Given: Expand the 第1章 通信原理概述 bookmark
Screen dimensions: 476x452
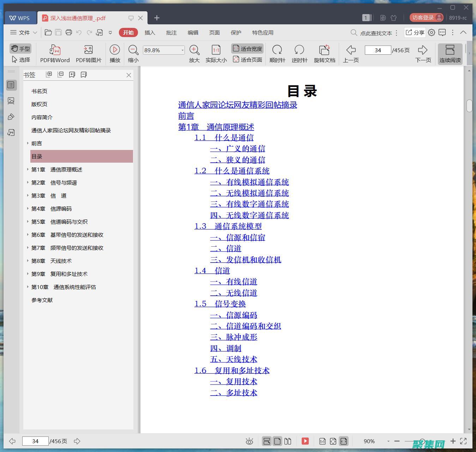Looking at the screenshot, I should (x=28, y=169).
